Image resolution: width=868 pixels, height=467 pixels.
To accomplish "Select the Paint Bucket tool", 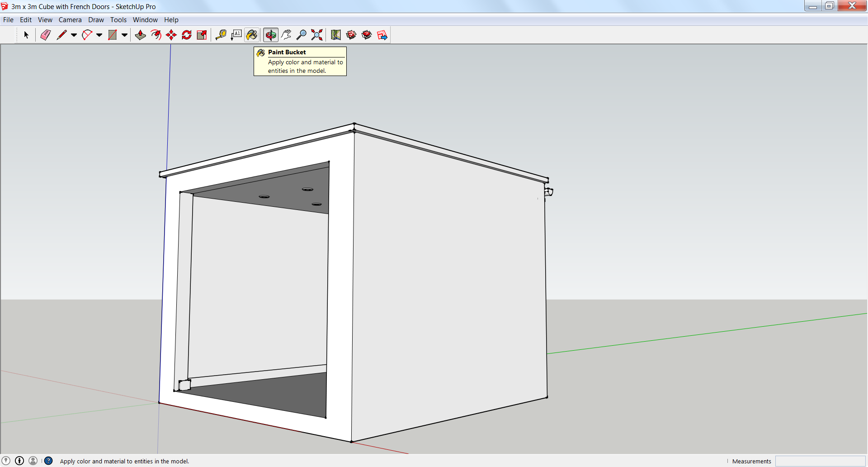I will point(252,35).
